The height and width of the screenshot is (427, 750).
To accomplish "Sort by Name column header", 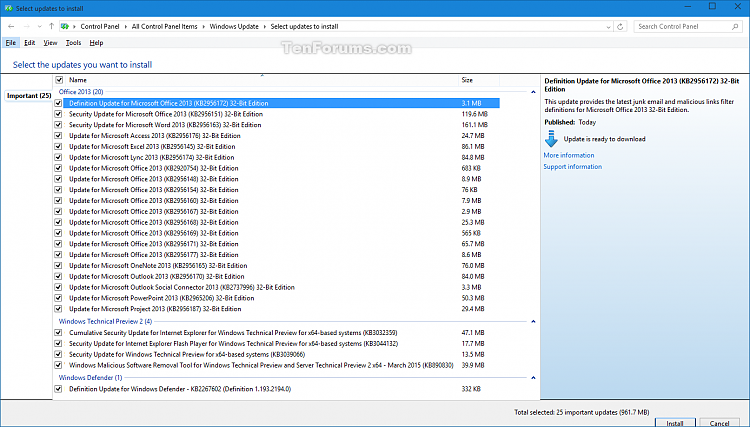I will coord(77,80).
